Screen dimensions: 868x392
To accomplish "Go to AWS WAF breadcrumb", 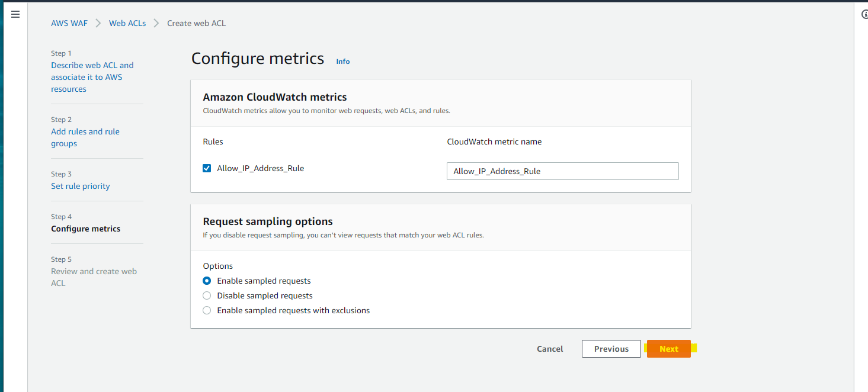I will (69, 23).
